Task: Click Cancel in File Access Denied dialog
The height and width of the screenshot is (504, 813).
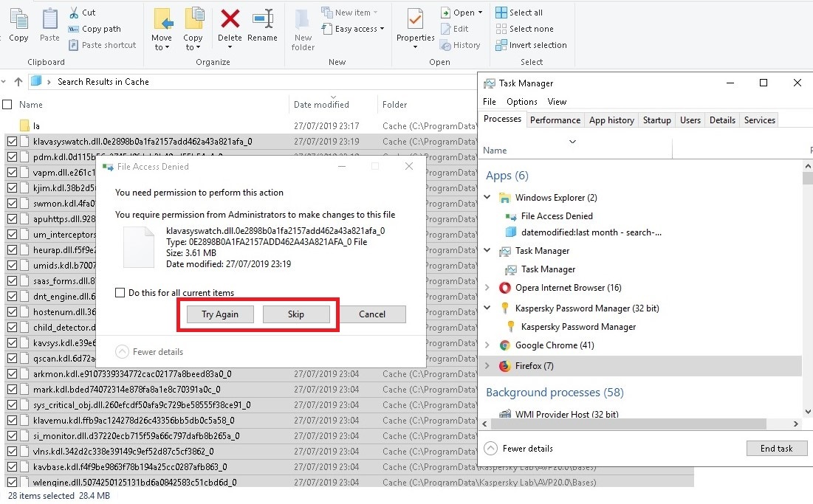Action: point(372,314)
